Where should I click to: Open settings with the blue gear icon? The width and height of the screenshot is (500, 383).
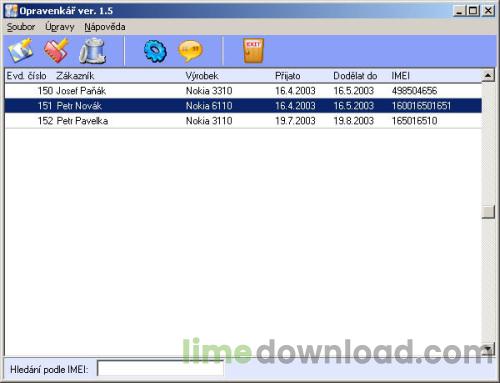pos(155,51)
